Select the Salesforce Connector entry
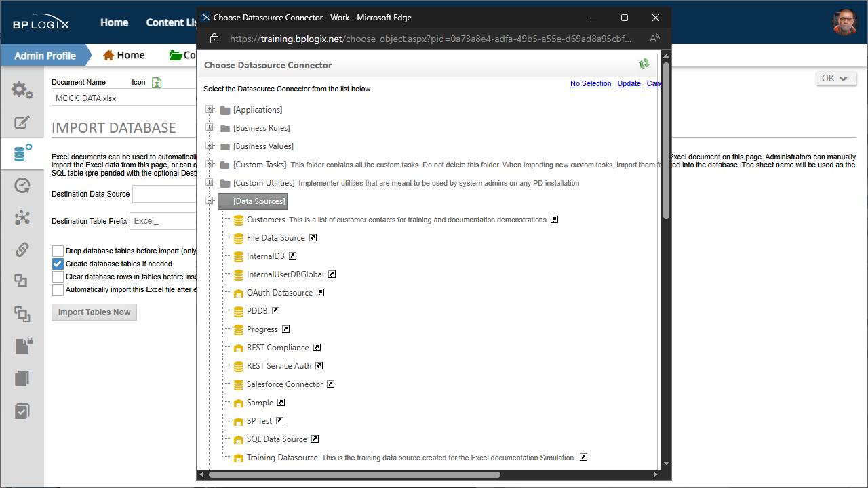 click(x=285, y=384)
